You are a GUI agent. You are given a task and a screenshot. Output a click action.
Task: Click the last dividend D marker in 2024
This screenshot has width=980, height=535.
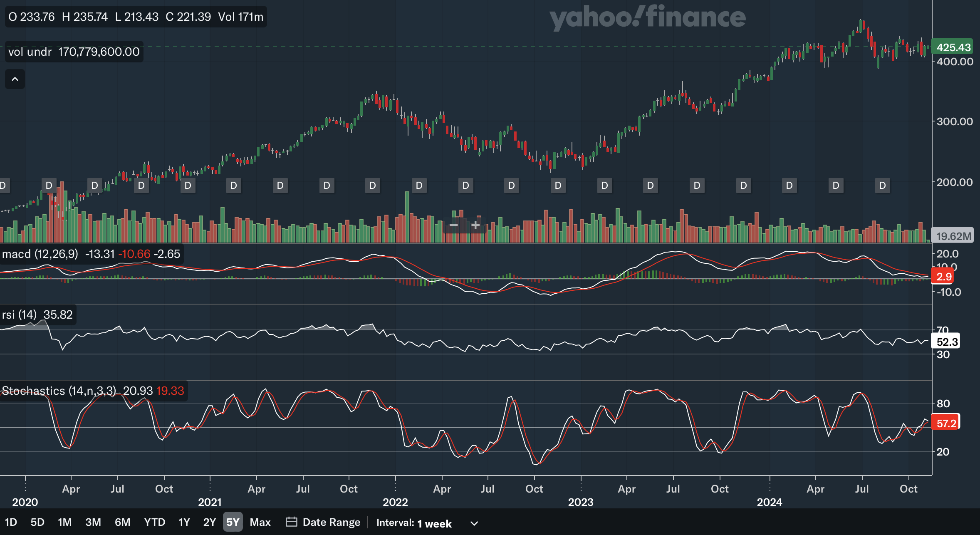(x=882, y=186)
